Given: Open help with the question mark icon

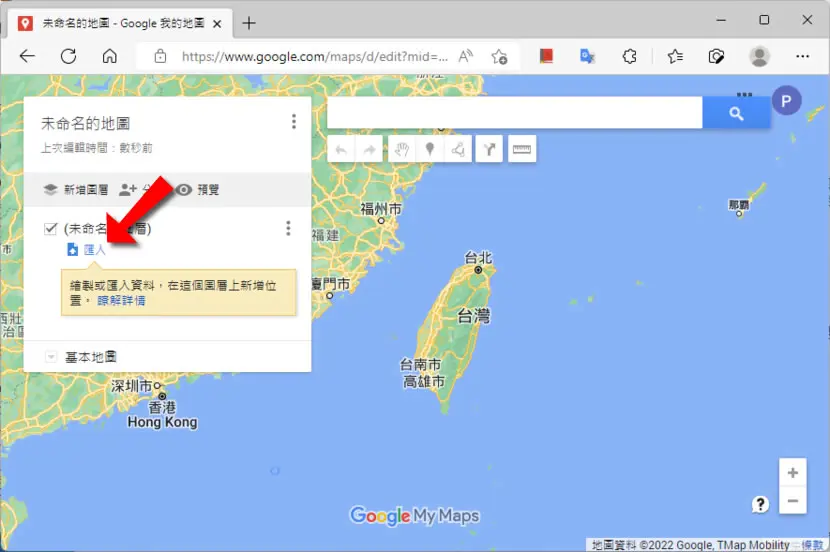Looking at the screenshot, I should click(760, 504).
